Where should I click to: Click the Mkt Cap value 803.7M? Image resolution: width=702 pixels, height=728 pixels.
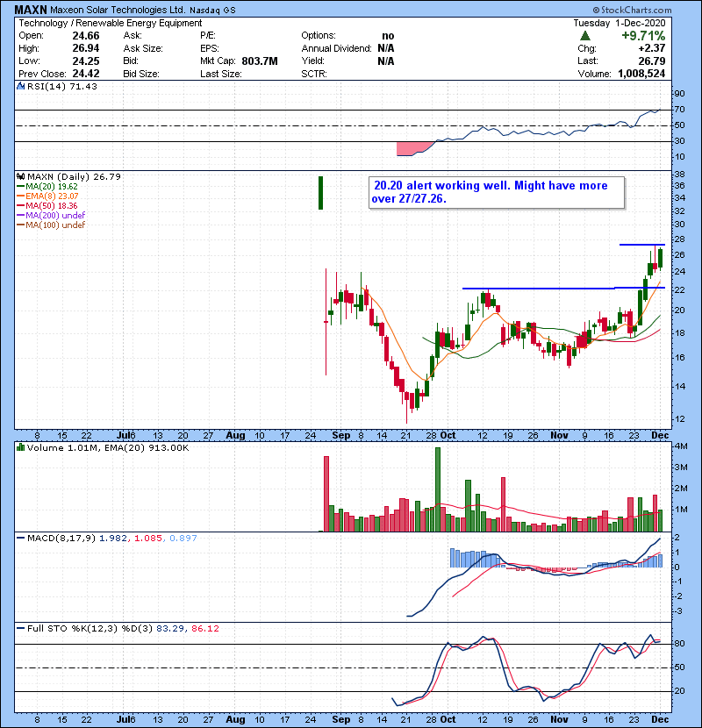click(x=260, y=61)
